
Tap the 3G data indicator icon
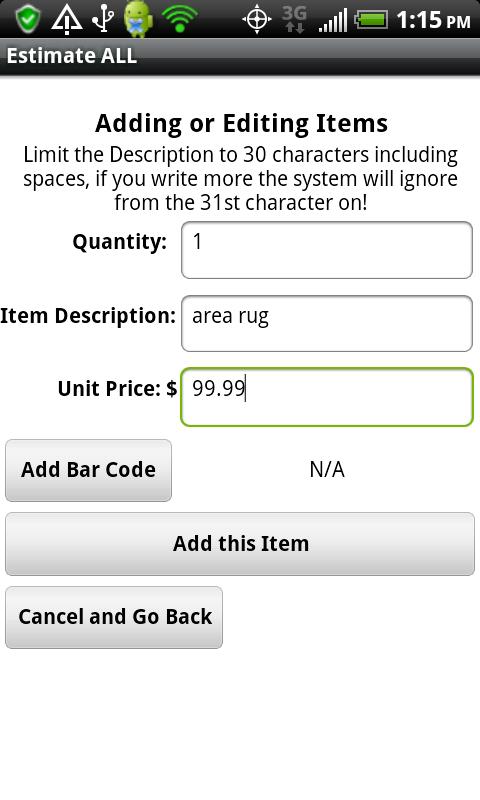[294, 19]
